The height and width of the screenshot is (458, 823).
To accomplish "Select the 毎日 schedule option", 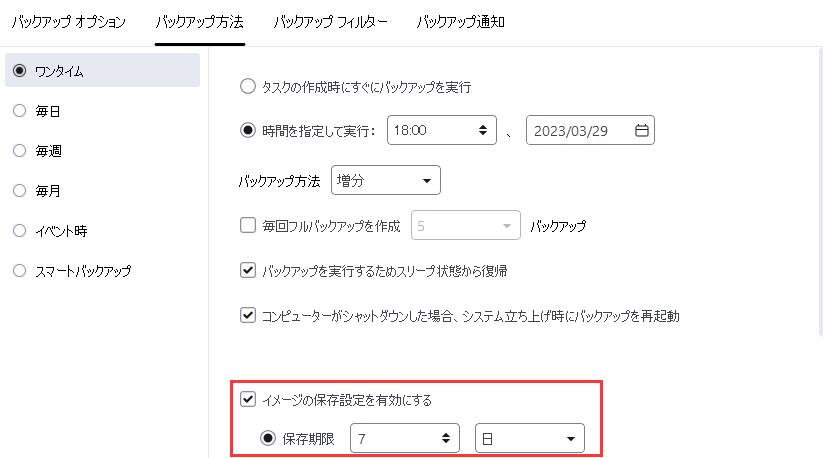I will (19, 111).
